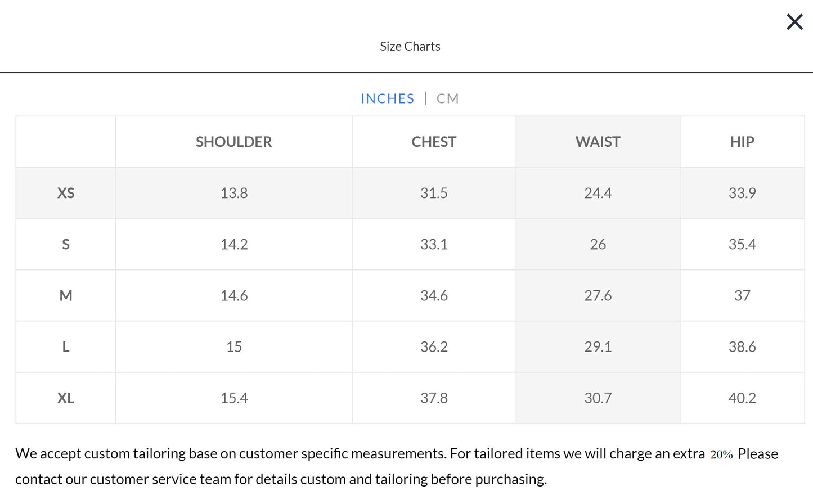The image size is (813, 504).
Task: Select the XL size row label
Action: [x=66, y=398]
